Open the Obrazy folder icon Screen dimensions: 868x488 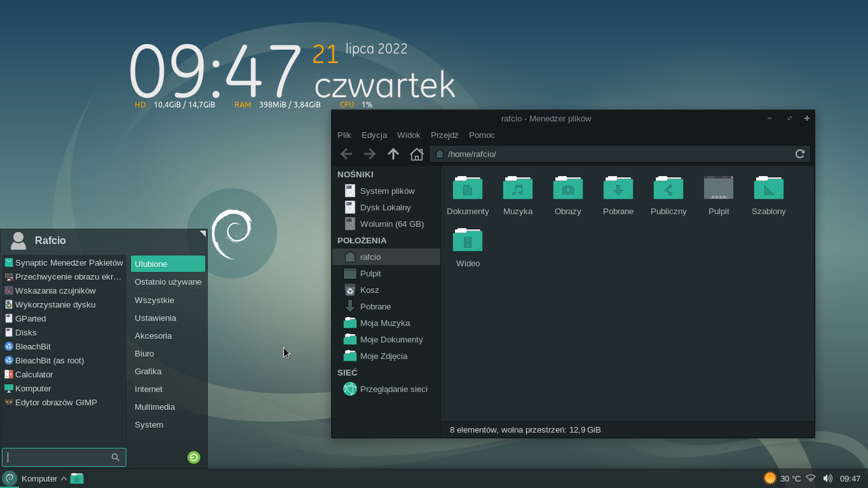click(568, 188)
